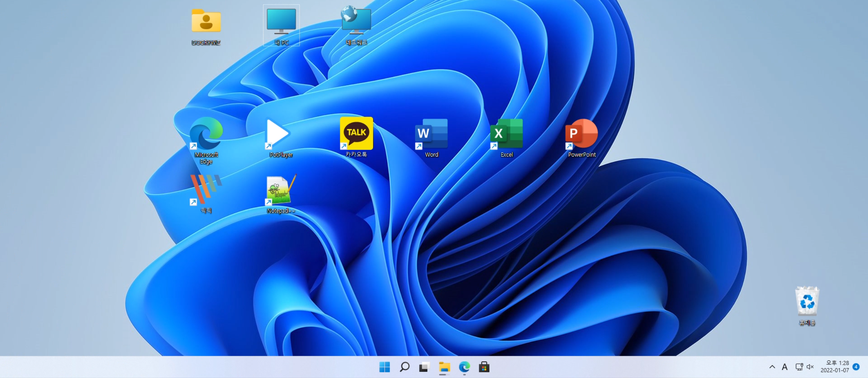Open the clock showing 오후 1:28

834,367
